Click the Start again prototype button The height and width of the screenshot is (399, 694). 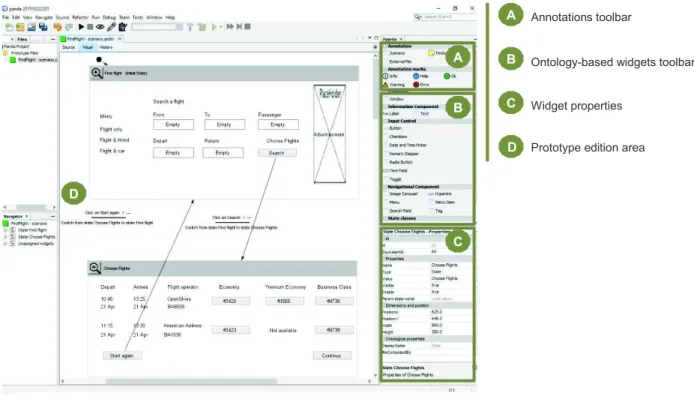pyautogui.click(x=122, y=356)
